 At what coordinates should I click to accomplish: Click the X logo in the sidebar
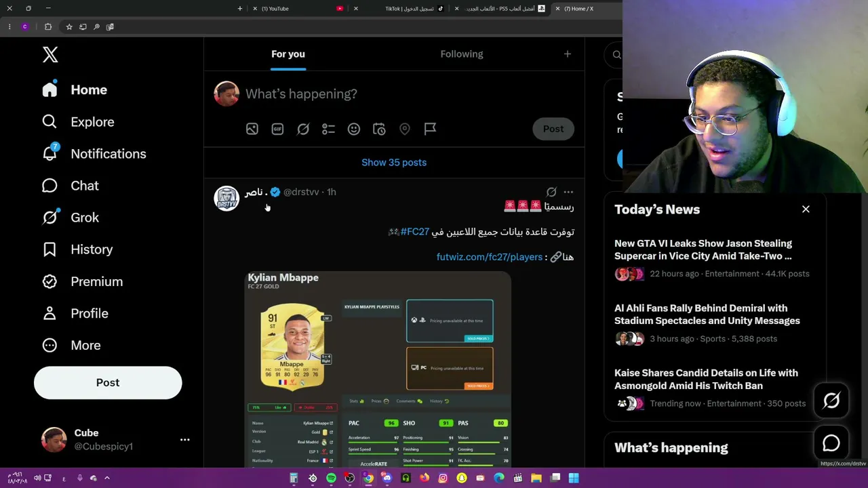50,55
